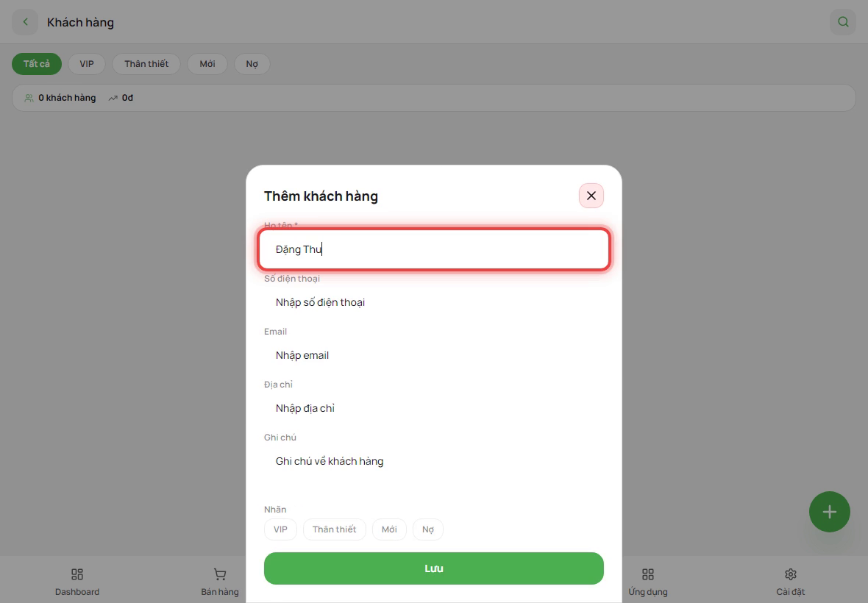Open Cài đặt settings in bottom navigation
Viewport: 868px width, 603px height.
791,582
